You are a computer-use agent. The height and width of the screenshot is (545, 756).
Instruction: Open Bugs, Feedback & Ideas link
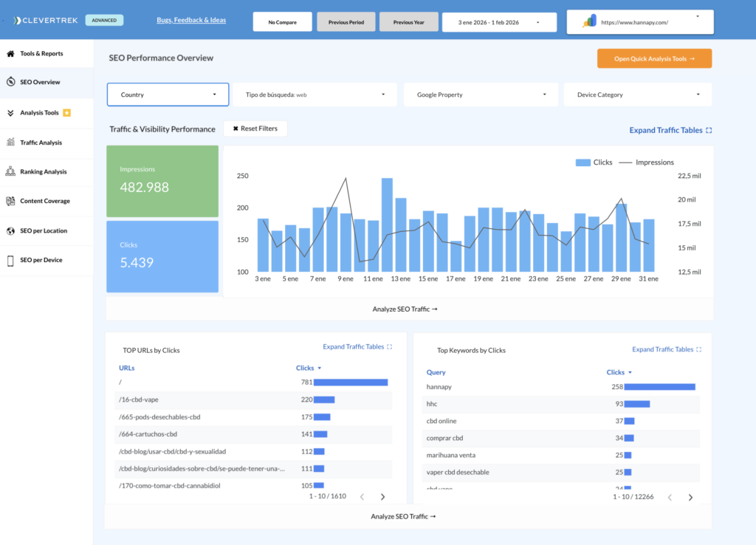pos(191,20)
